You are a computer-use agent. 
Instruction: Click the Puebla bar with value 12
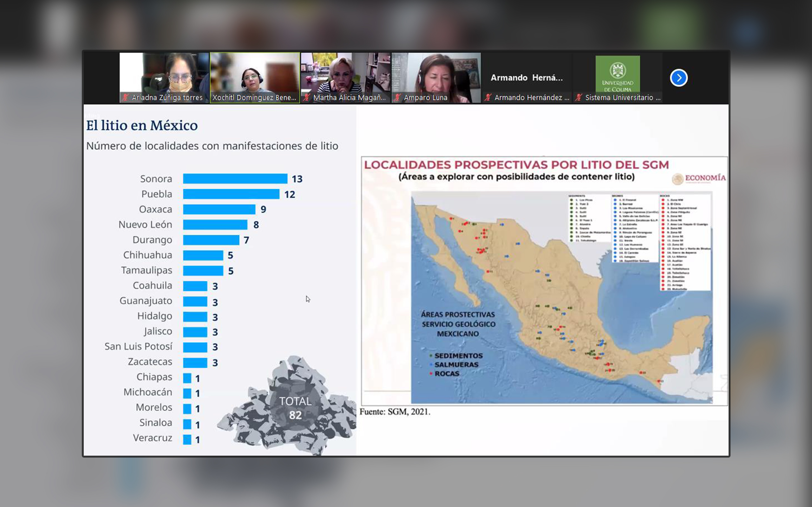click(x=231, y=194)
